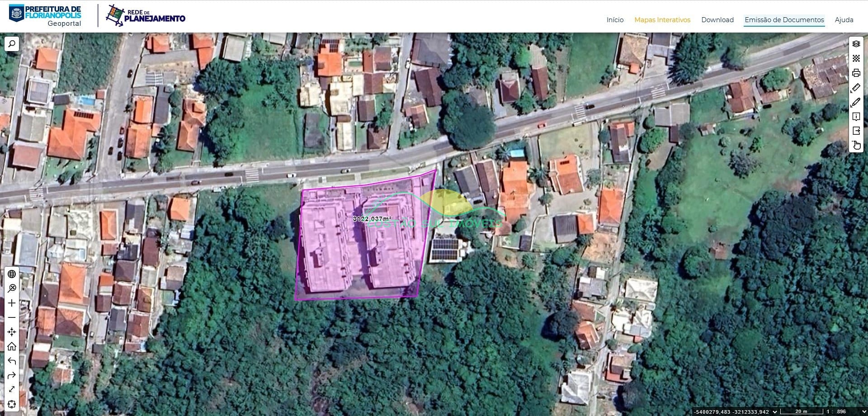
Task: Click the globe full extent icon
Action: tap(12, 274)
